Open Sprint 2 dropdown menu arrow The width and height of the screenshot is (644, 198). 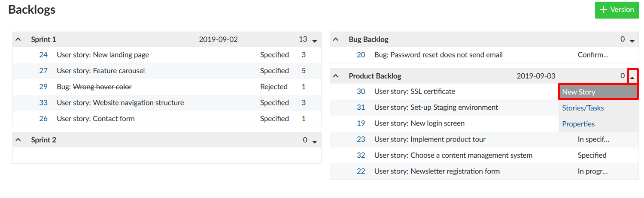(315, 142)
